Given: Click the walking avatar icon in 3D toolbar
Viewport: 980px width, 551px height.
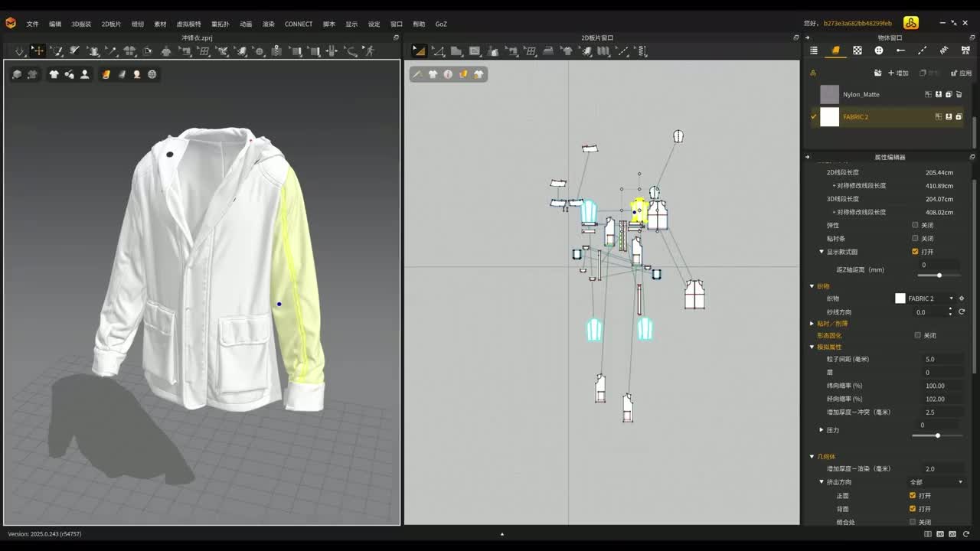Looking at the screenshot, I should click(369, 51).
